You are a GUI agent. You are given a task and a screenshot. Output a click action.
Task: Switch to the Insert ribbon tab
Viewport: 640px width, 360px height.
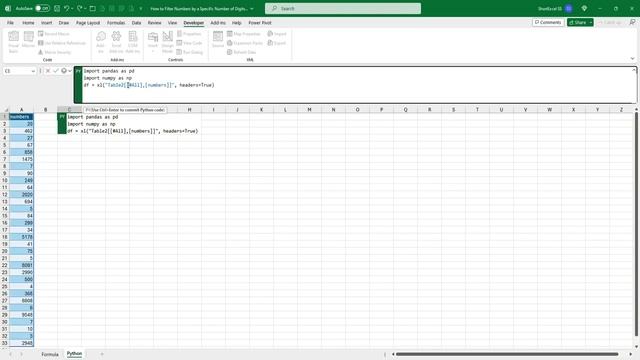tap(47, 23)
